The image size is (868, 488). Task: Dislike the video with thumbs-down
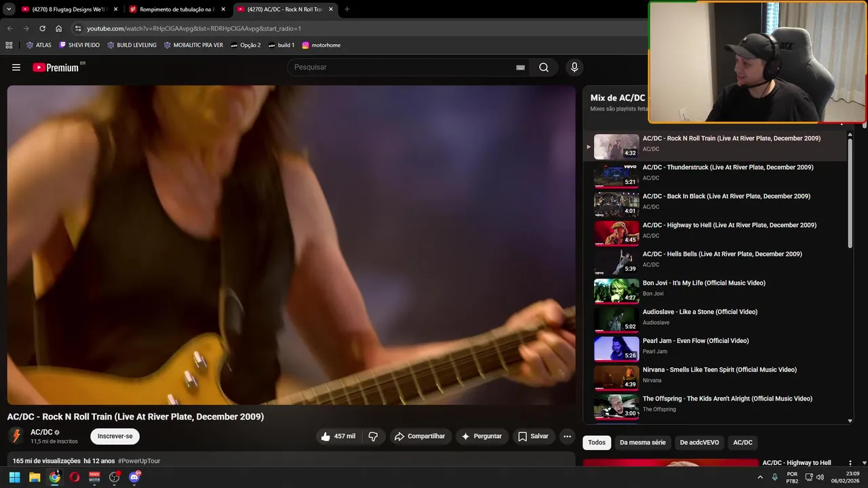[373, 436]
